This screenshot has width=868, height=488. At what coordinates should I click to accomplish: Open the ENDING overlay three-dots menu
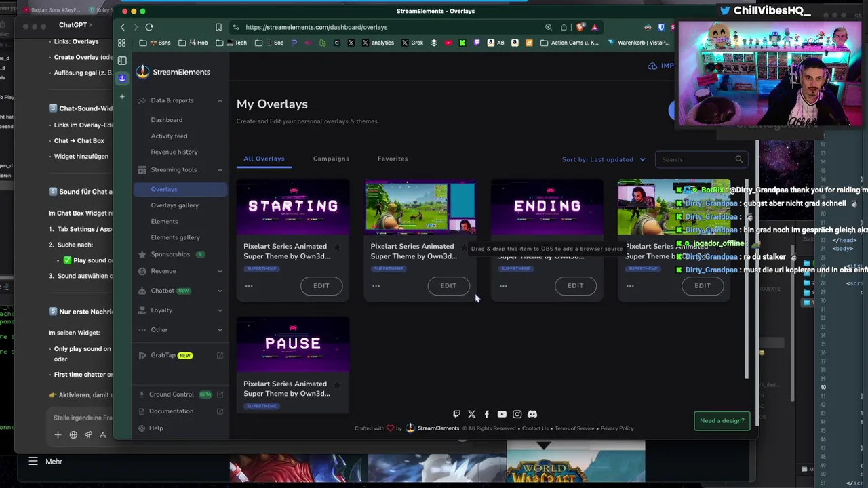click(503, 286)
